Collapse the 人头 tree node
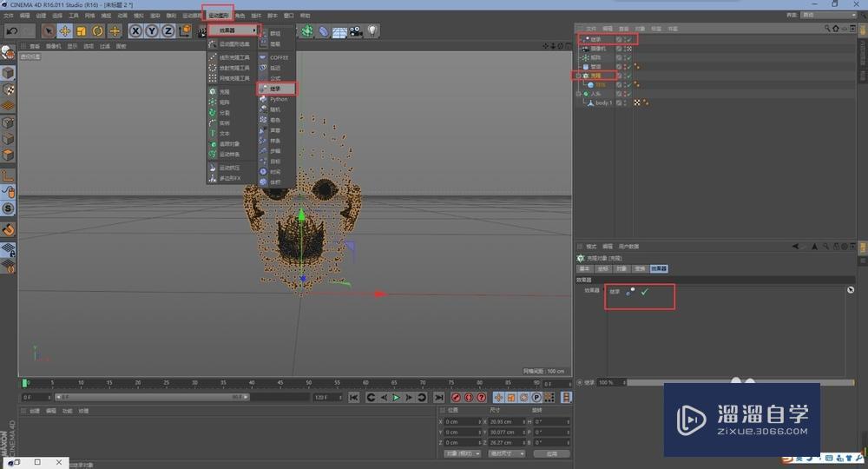The width and height of the screenshot is (868, 469). tap(578, 94)
